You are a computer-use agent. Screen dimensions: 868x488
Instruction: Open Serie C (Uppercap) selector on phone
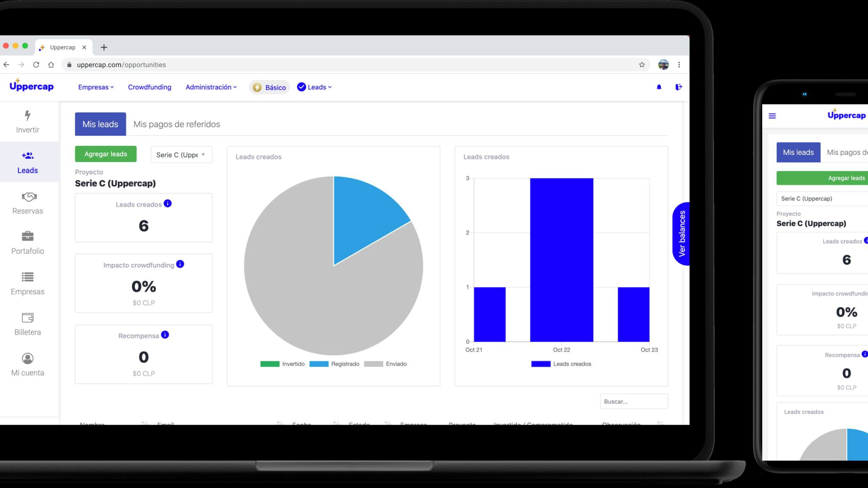point(822,199)
